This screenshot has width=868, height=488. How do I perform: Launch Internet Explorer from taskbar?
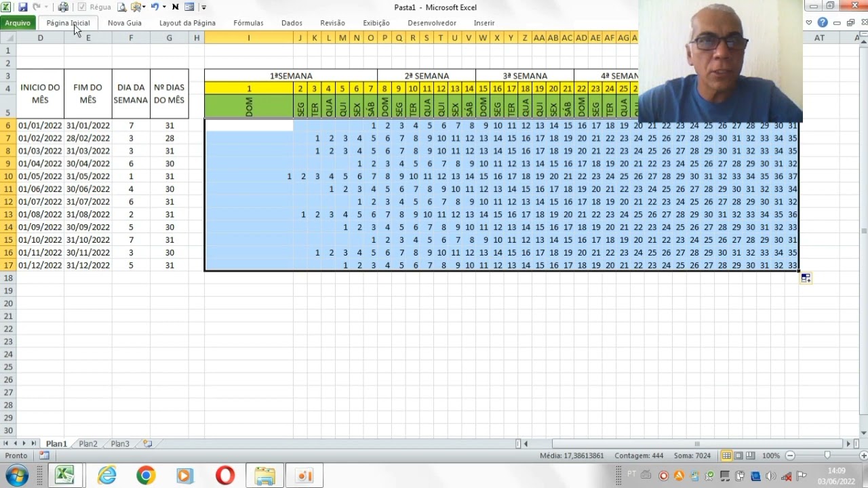pos(106,476)
